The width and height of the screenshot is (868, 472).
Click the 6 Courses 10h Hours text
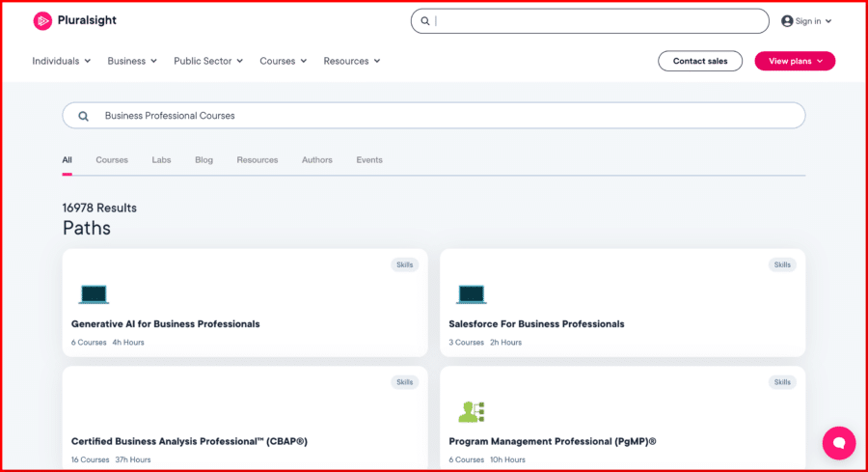487,459
